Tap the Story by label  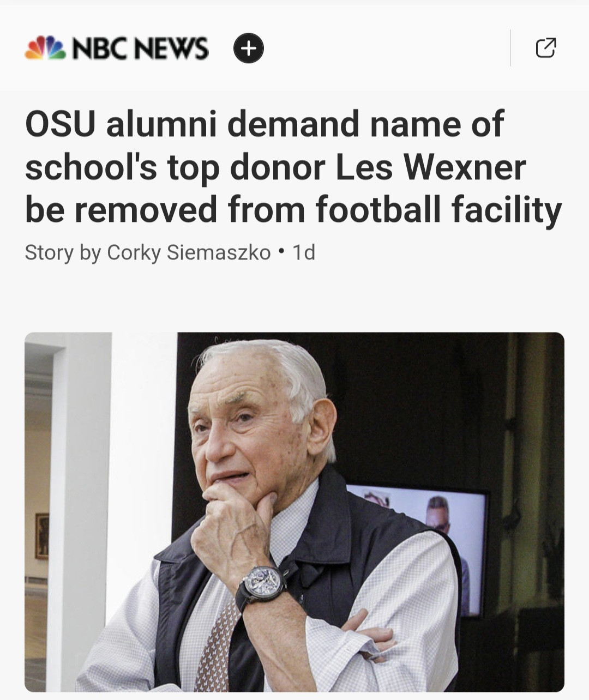tap(63, 252)
